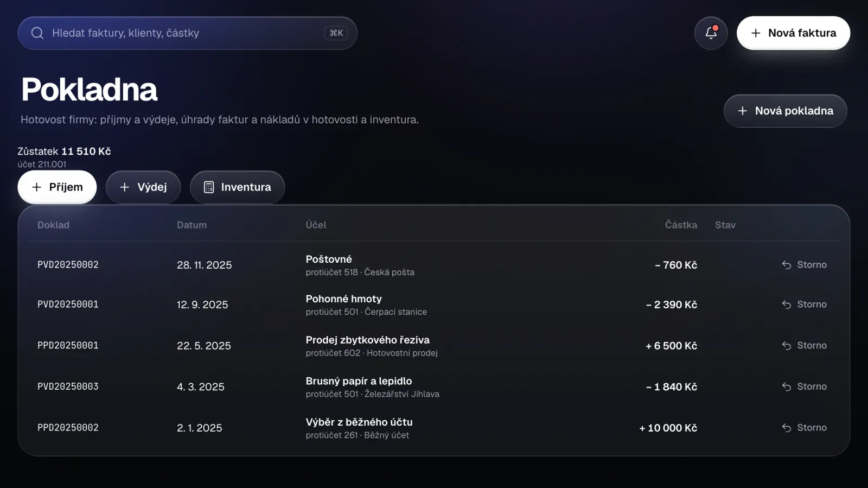Click the undo arrow icon in the Poštovné row

[787, 265]
